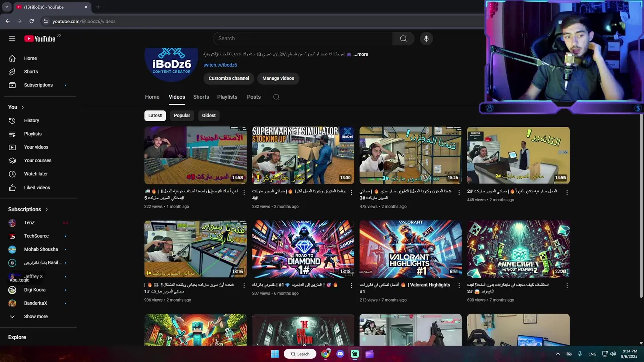Click the YouTube search input field

click(303, 39)
